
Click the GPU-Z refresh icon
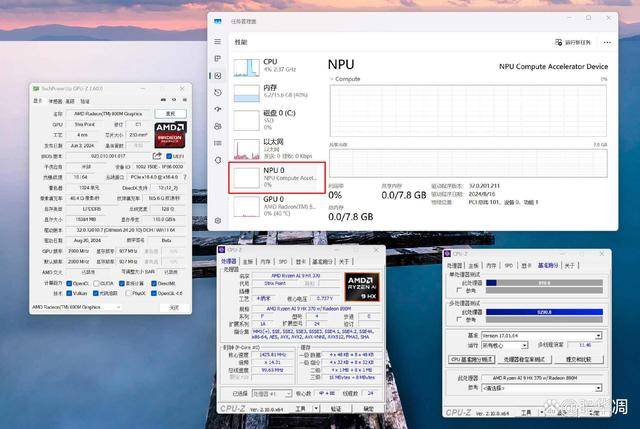click(x=174, y=100)
